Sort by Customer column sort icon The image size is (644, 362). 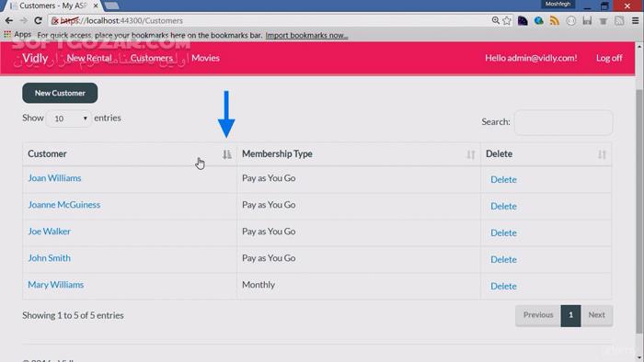tap(227, 154)
